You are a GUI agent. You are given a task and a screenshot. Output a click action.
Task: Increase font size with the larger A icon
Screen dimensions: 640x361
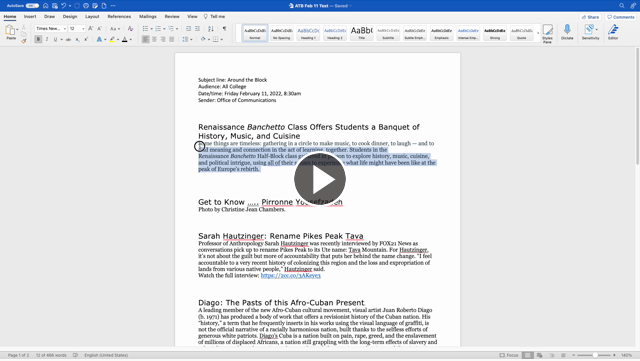click(91, 29)
